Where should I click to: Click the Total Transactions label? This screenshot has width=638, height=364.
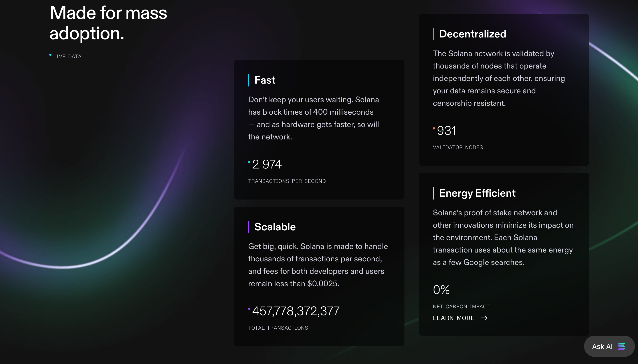point(278,328)
